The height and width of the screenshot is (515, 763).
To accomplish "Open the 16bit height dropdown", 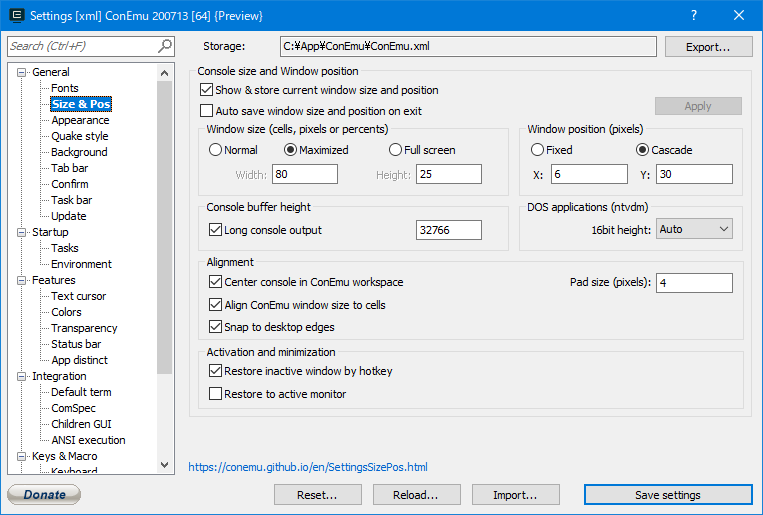I will 694,229.
